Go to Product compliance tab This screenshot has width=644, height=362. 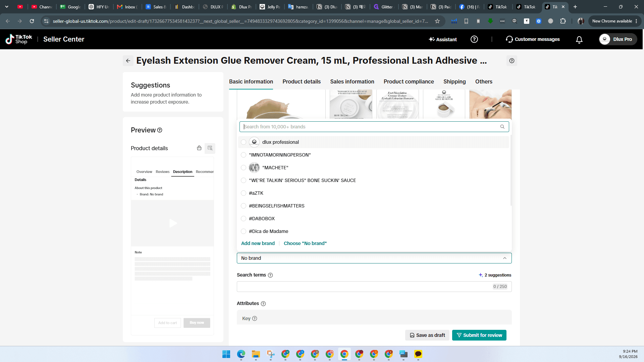coord(409,81)
